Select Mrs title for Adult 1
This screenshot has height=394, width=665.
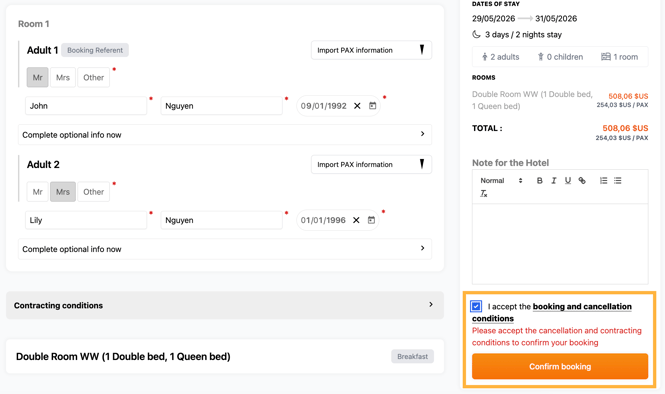(63, 78)
